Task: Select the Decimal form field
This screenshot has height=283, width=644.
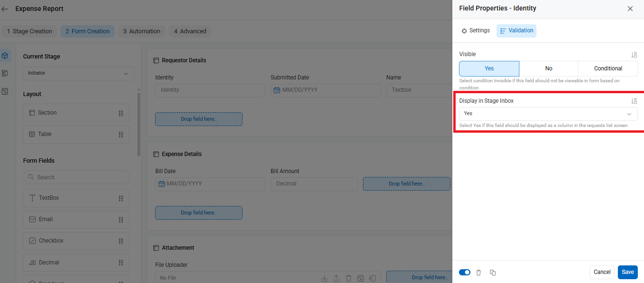Action: click(76, 263)
